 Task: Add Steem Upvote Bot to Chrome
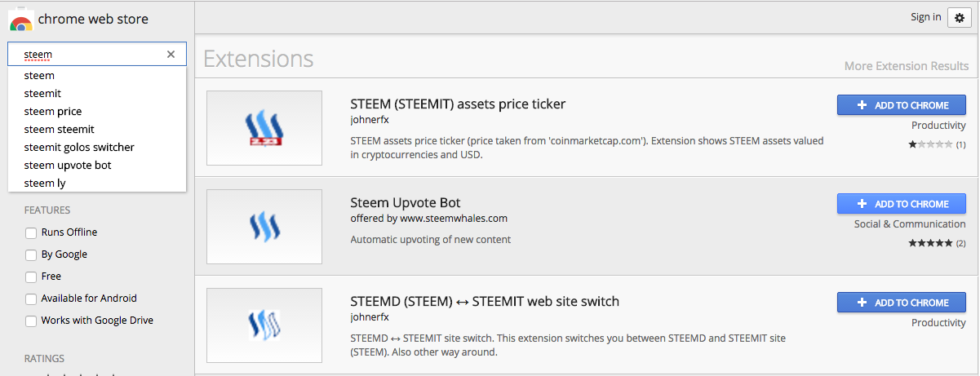[x=902, y=204]
